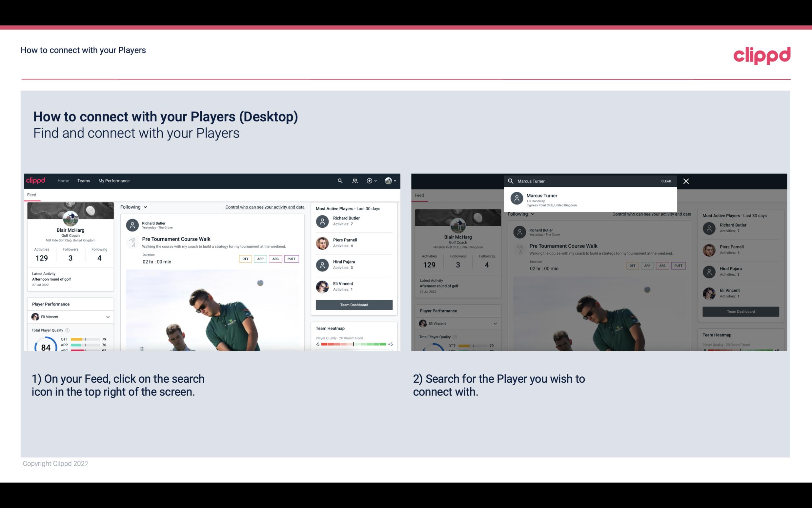Viewport: 812px width, 508px height.
Task: Select the Home tab in navigation
Action: pyautogui.click(x=63, y=180)
